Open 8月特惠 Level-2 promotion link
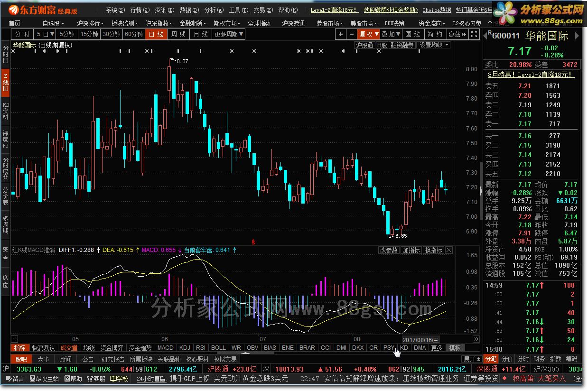Viewport: 588px width, 391px height. 531,74
